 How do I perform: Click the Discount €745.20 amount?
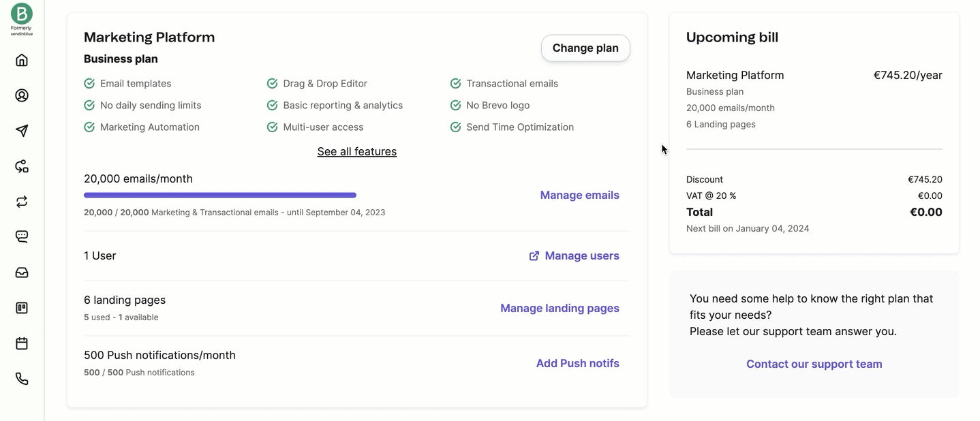925,179
